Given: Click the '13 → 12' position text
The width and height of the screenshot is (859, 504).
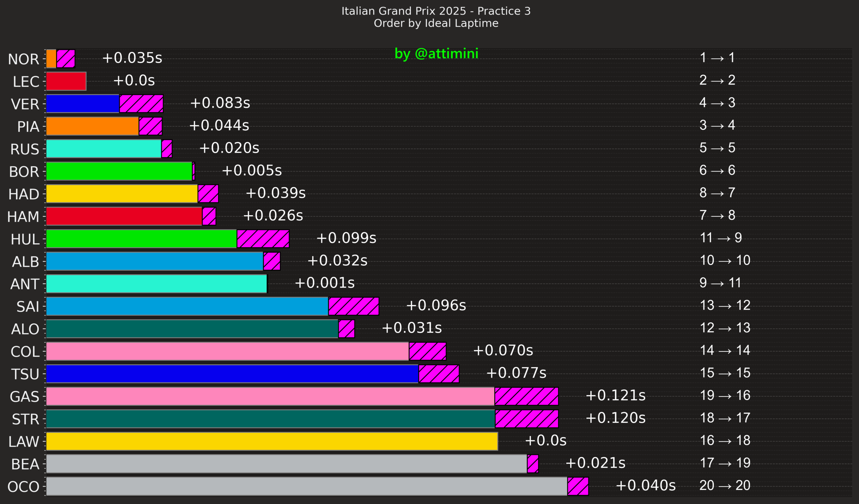Looking at the screenshot, I should 725,305.
